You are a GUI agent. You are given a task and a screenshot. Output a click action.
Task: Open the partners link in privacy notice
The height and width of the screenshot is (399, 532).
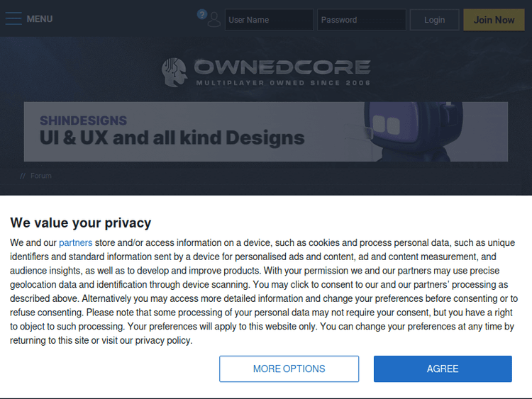coord(75,242)
